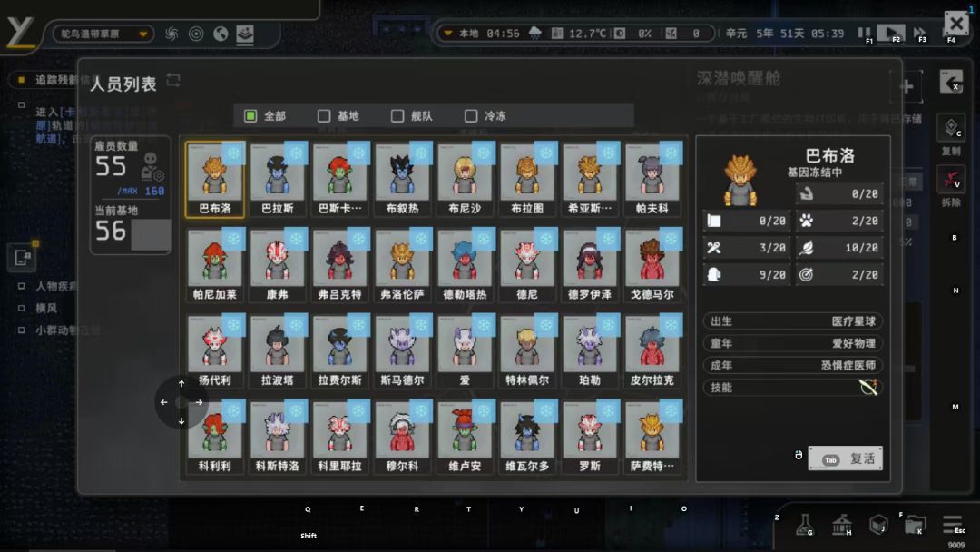This screenshot has height=552, width=980.
Task: Select the 巴拉斯 character portrait
Action: 278,180
